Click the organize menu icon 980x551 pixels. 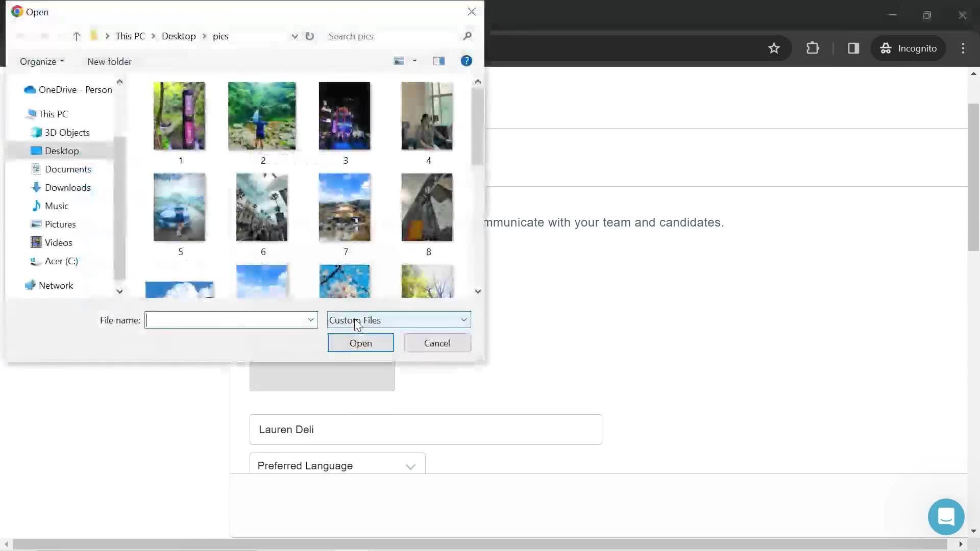[42, 61]
